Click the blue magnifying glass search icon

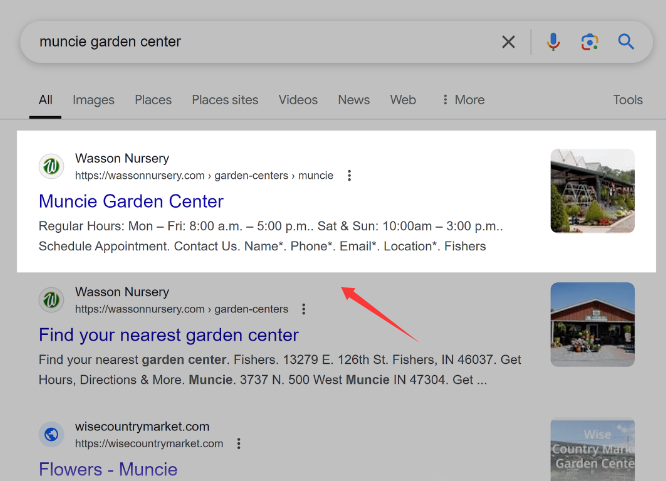tap(626, 42)
